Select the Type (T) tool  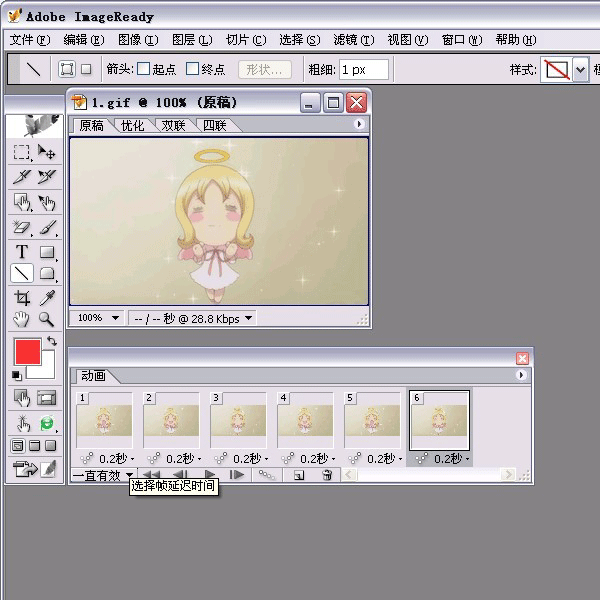click(x=21, y=252)
